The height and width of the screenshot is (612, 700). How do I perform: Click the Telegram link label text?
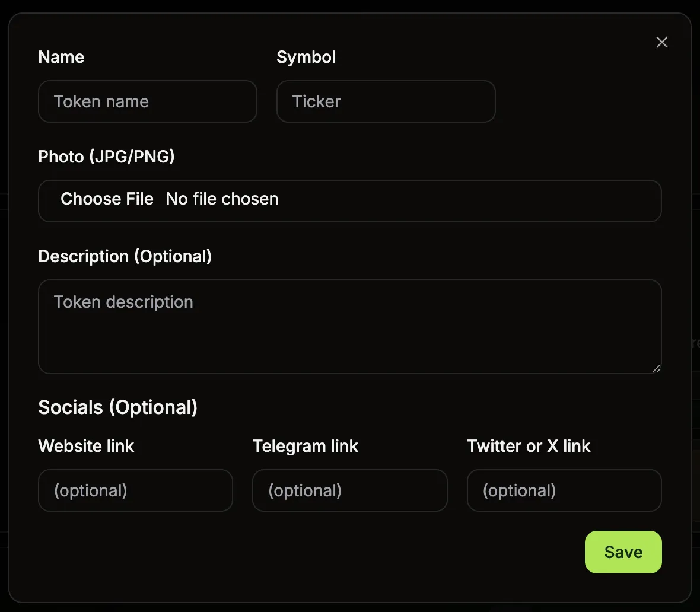coord(306,446)
